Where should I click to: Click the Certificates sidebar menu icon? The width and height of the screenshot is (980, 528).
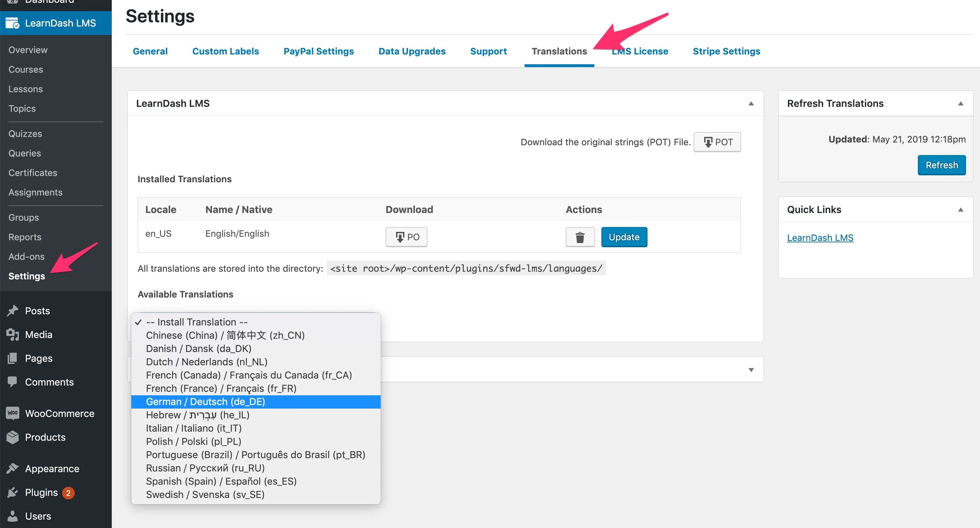[x=32, y=172]
